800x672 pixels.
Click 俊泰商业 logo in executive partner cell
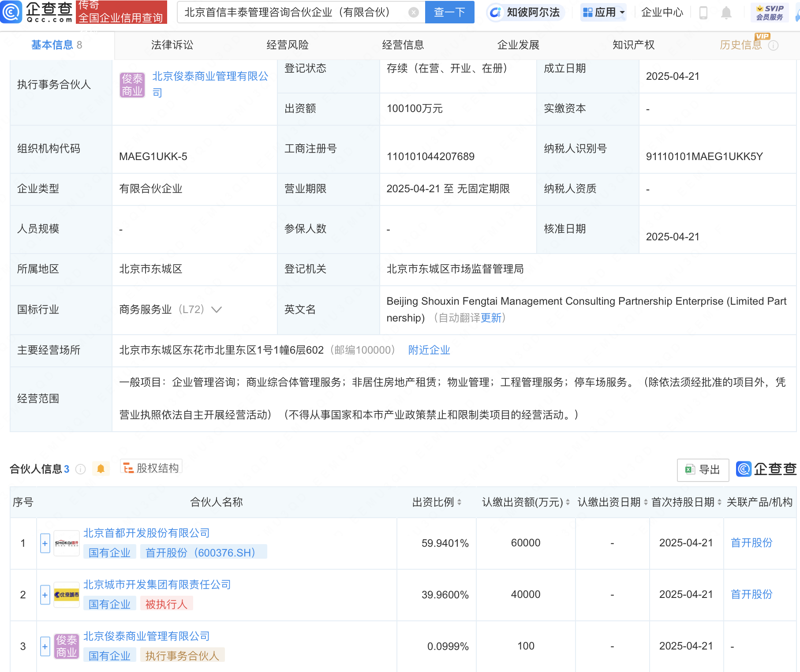point(132,85)
